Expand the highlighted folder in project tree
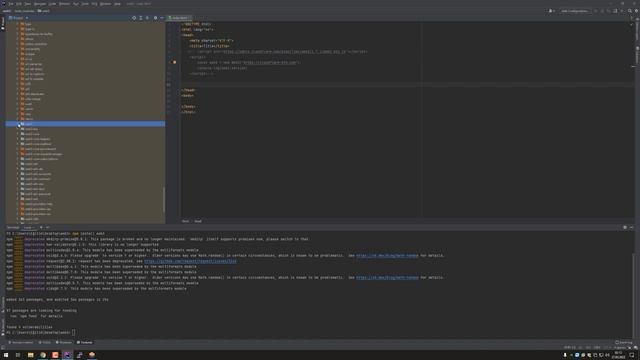Viewport: 640px width, 360px height. pos(18,124)
